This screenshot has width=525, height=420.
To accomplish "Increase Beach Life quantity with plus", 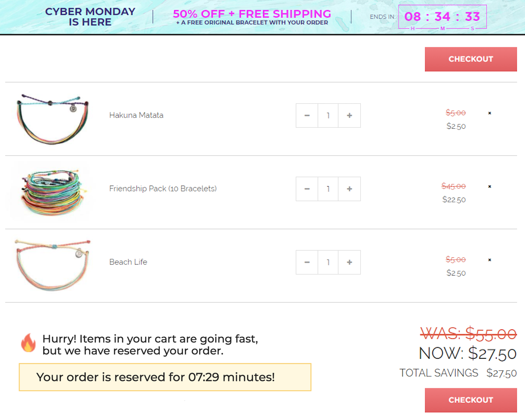I will click(349, 262).
